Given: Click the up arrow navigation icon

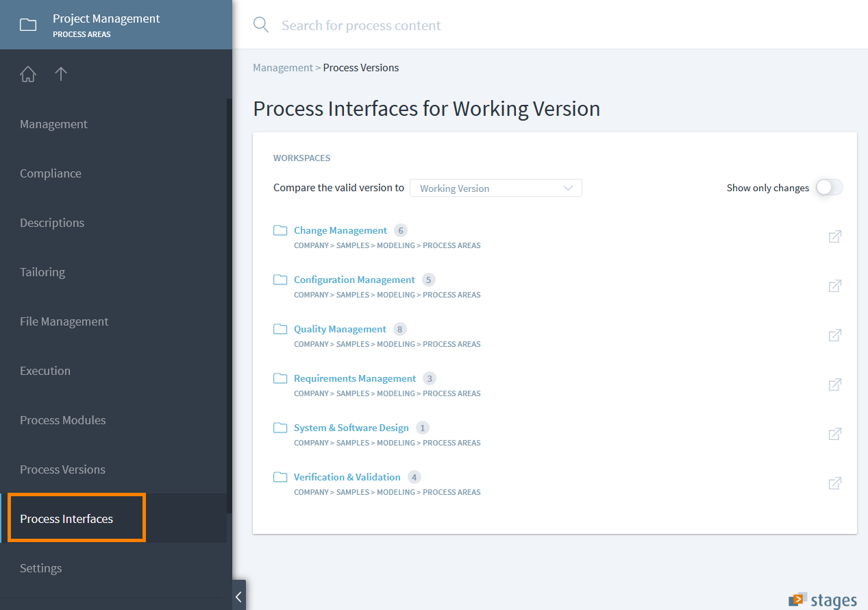Looking at the screenshot, I should pos(61,74).
